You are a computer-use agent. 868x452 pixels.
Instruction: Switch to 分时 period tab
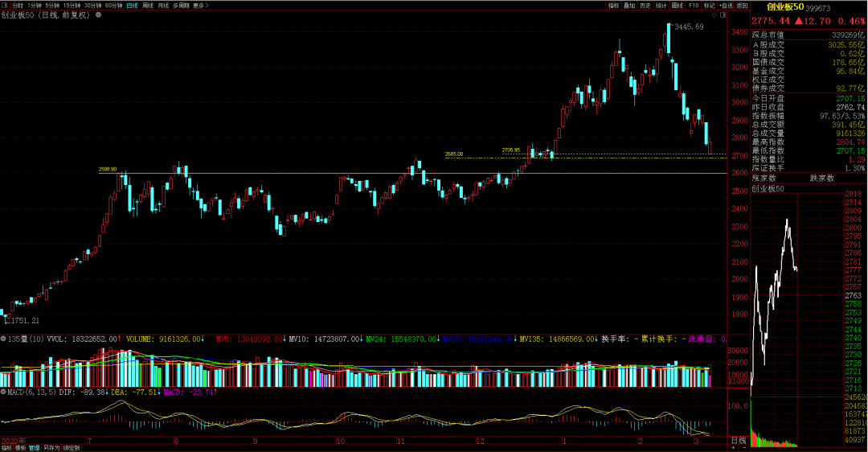coord(17,6)
